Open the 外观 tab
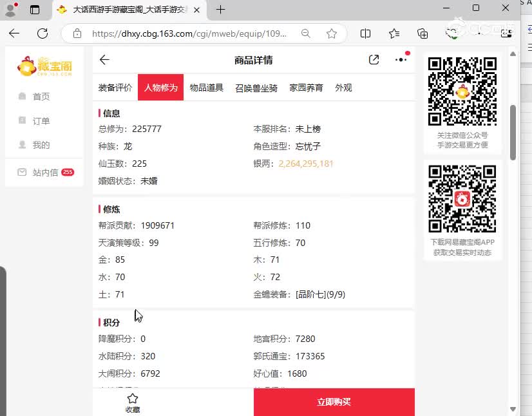The image size is (532, 416). pos(343,88)
